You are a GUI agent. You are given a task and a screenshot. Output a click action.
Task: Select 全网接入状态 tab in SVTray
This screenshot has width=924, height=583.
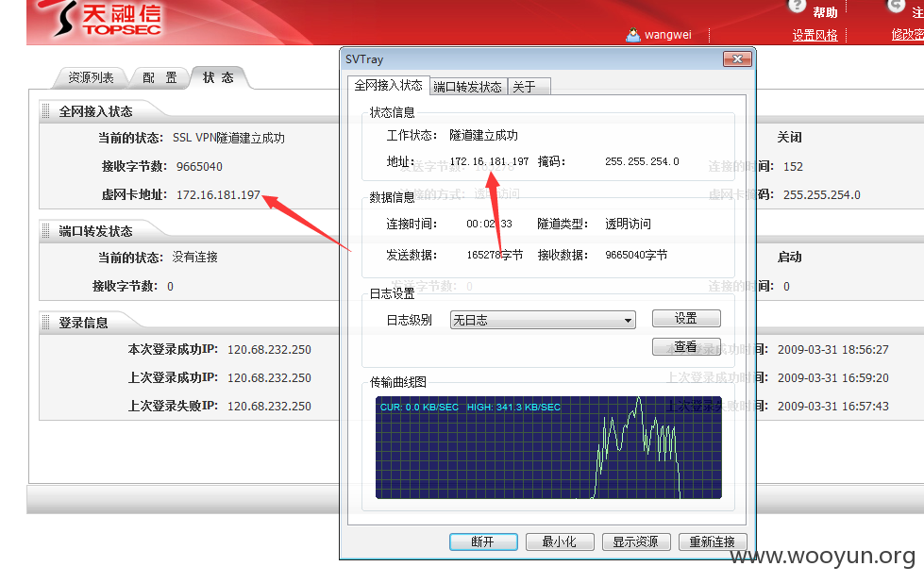coord(388,86)
